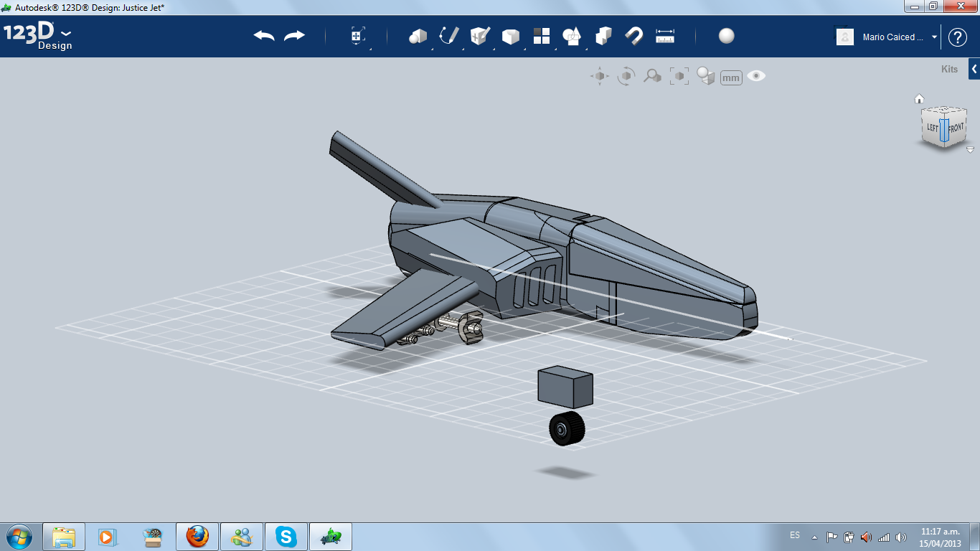Click the user profile avatar
Viewport: 980px width, 551px height.
pyautogui.click(x=845, y=37)
